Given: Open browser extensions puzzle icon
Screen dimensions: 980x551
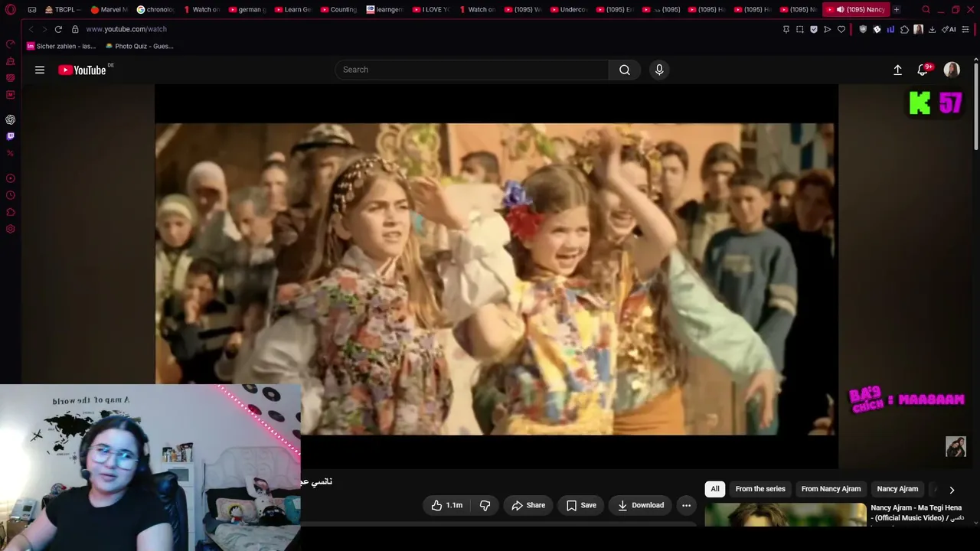Looking at the screenshot, I should [x=904, y=29].
